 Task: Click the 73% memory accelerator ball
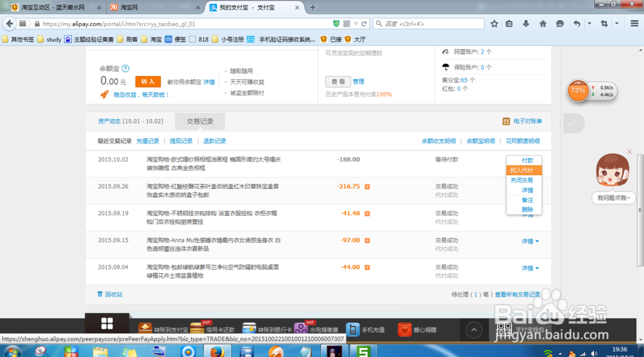pos(578,91)
